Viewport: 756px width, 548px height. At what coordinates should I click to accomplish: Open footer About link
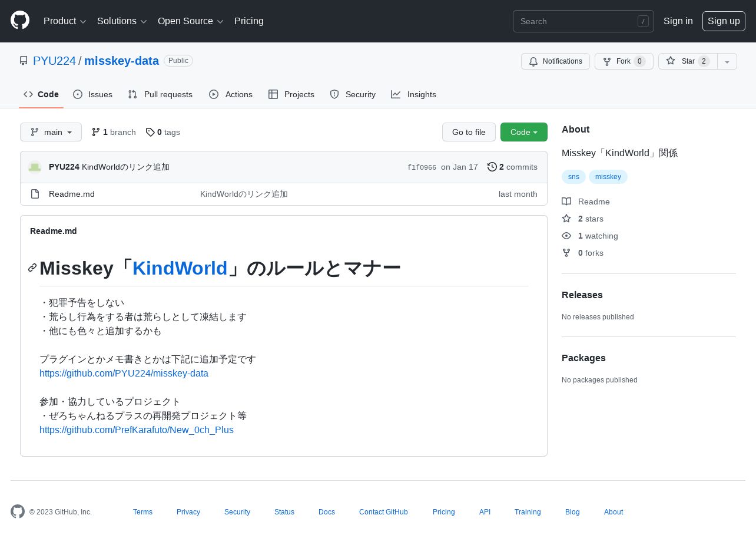pos(614,512)
